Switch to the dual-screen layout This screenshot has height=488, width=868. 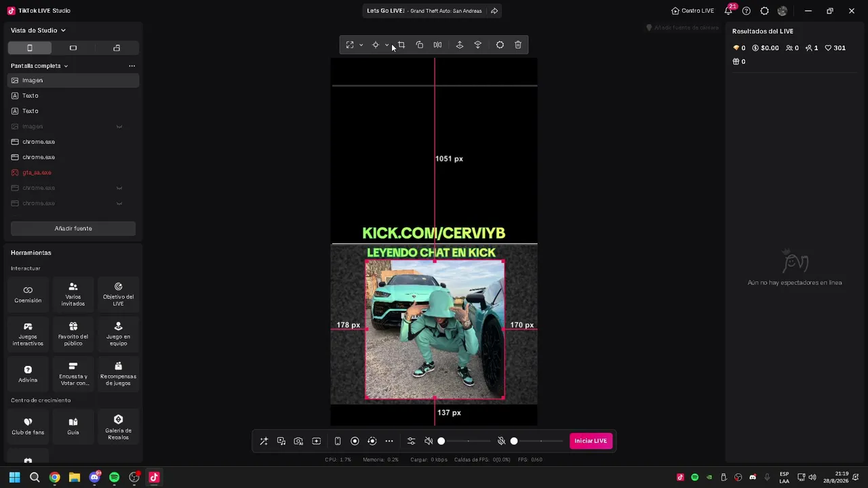click(117, 48)
